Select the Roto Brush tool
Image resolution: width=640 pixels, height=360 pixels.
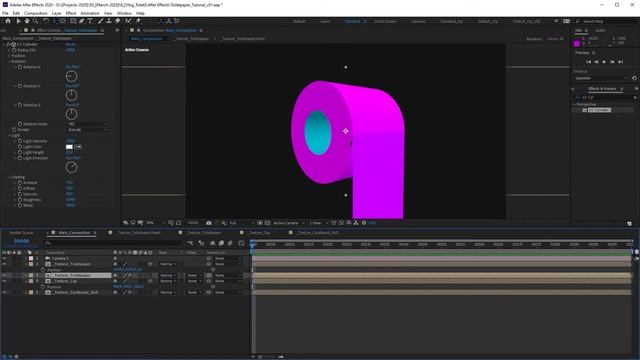[129, 21]
